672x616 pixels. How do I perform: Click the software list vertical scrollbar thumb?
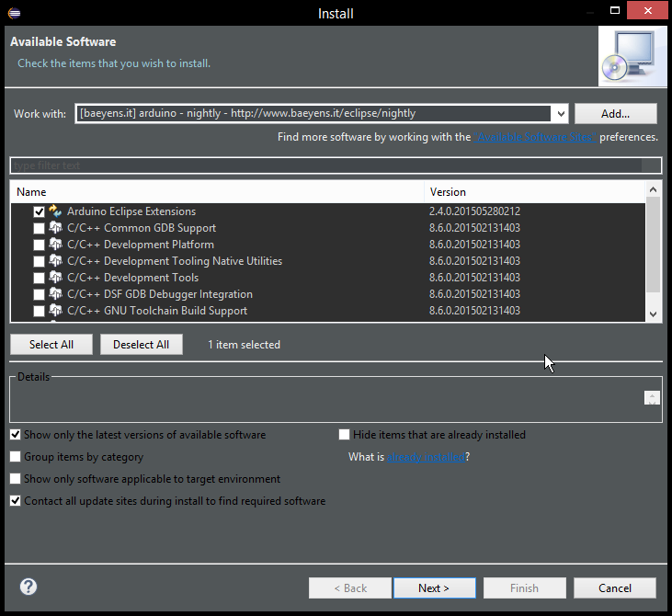click(x=653, y=245)
